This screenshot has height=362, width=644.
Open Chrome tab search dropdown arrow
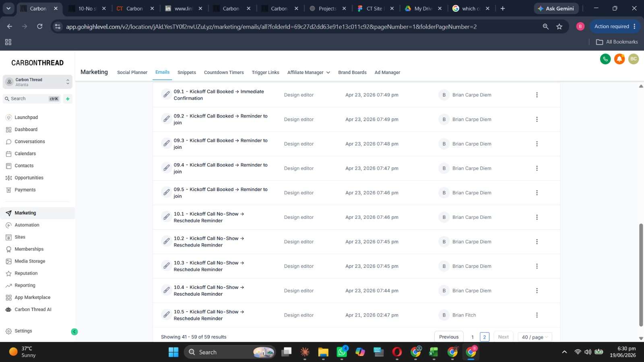[8, 8]
